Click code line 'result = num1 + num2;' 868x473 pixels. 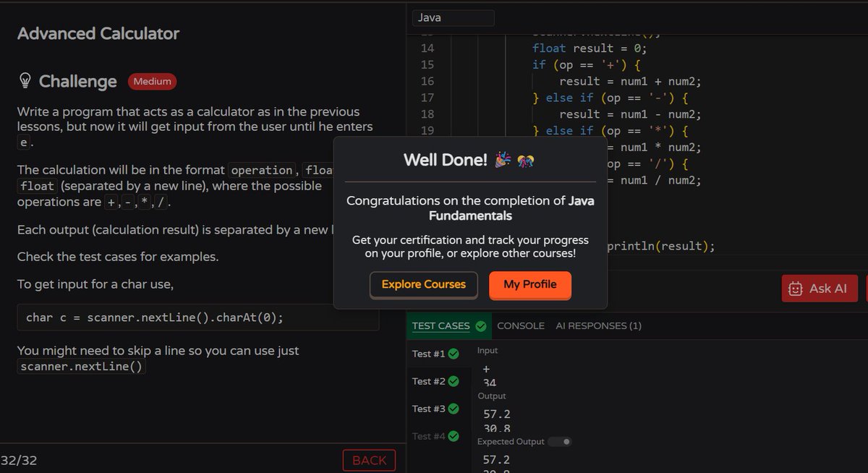630,81
